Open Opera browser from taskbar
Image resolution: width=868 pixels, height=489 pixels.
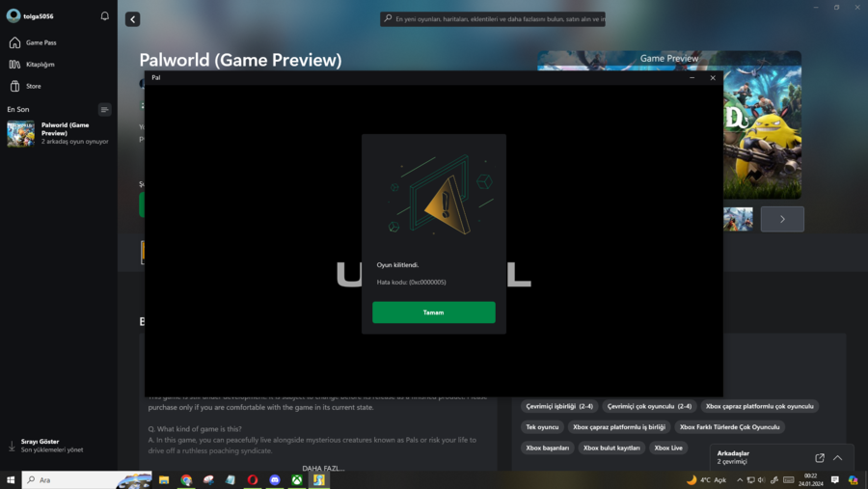pos(253,480)
